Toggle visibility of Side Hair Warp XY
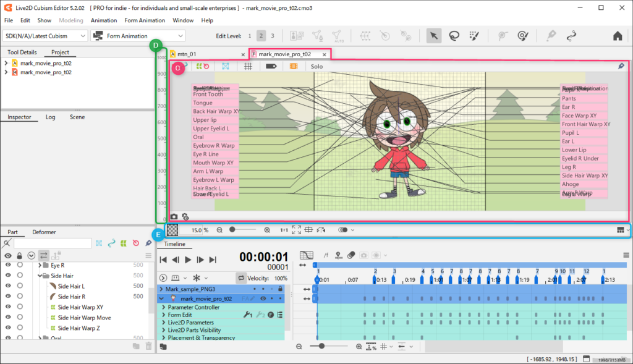The width and height of the screenshot is (633, 364). coord(8,307)
